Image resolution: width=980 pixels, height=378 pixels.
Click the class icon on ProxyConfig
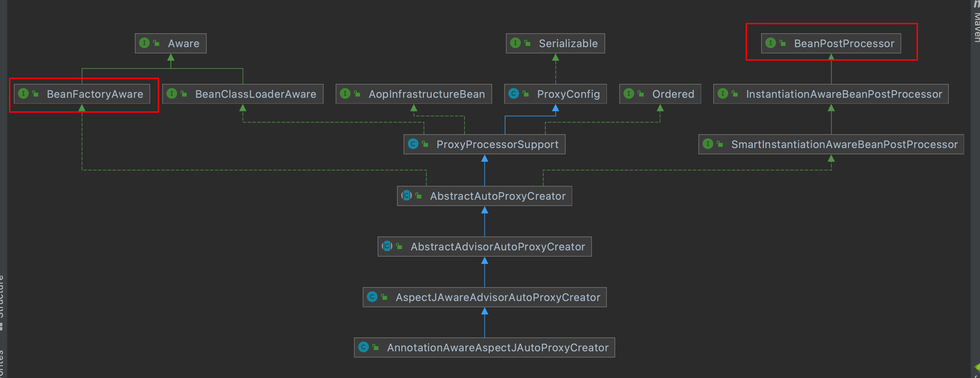click(514, 94)
